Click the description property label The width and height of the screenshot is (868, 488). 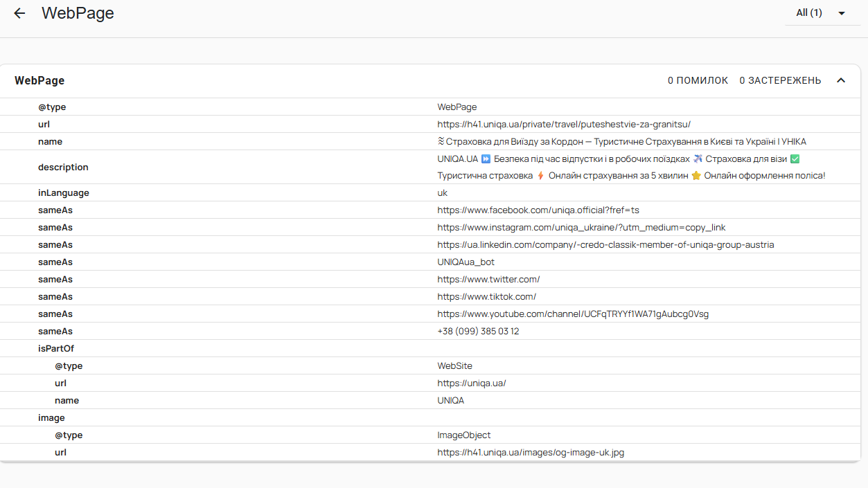[x=63, y=168]
